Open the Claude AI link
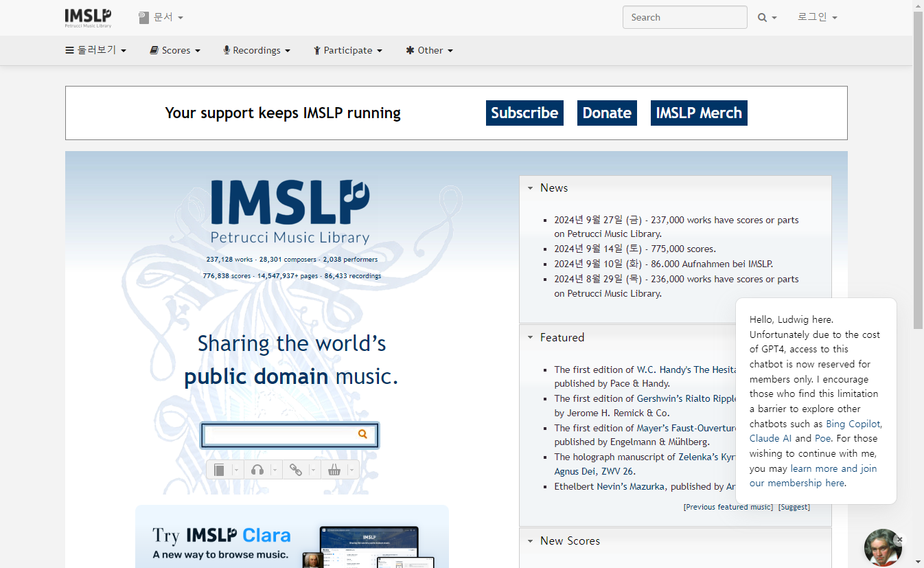The image size is (924, 568). point(770,438)
